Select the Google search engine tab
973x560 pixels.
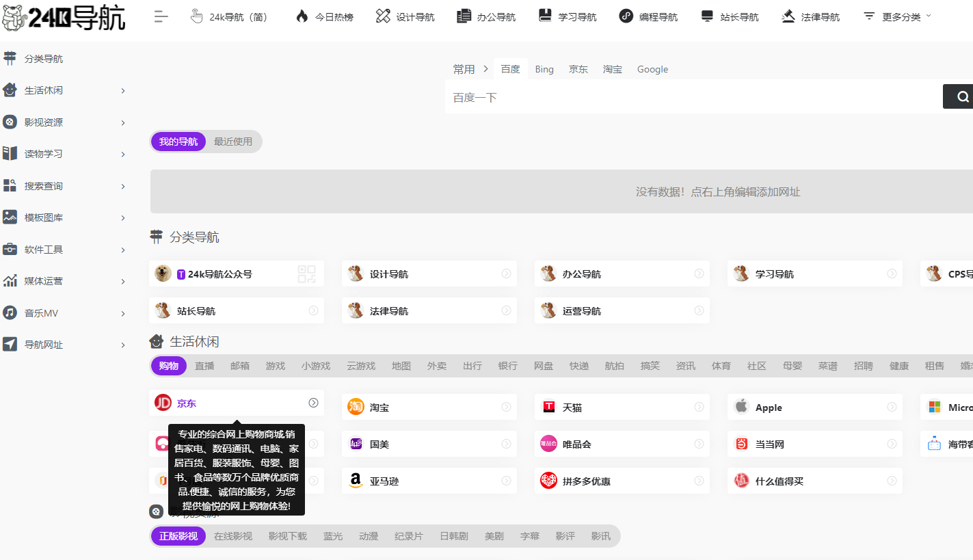tap(652, 69)
